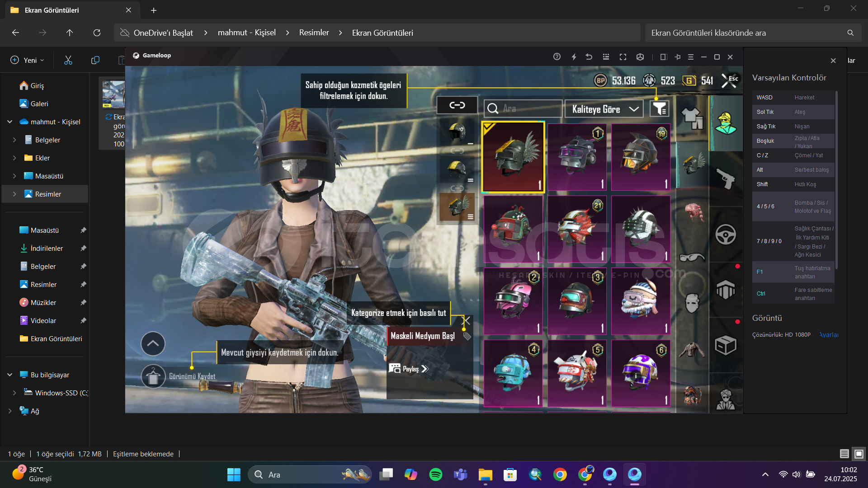Switch Explorer to details view icon
The height and width of the screenshot is (488, 868).
[844, 454]
